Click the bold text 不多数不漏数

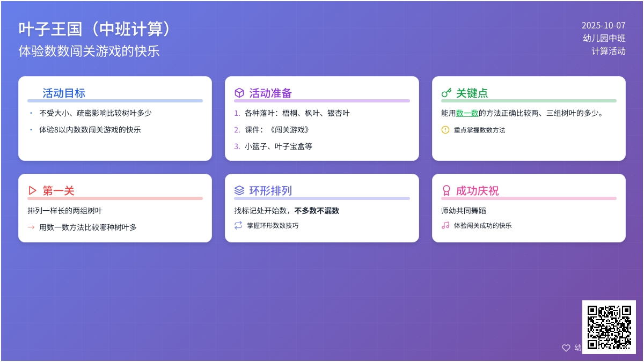point(317,211)
